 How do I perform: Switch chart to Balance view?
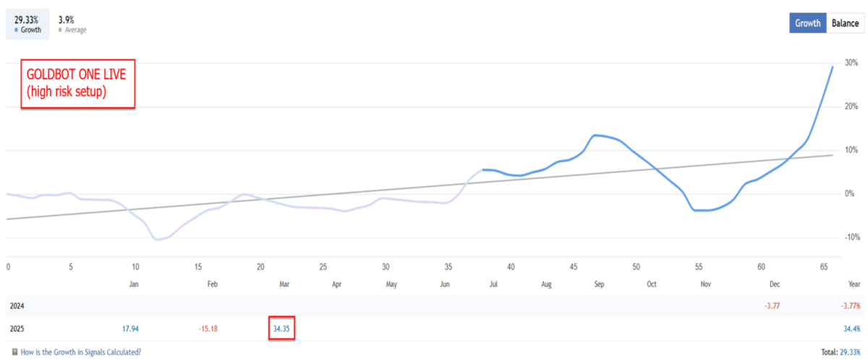point(845,23)
